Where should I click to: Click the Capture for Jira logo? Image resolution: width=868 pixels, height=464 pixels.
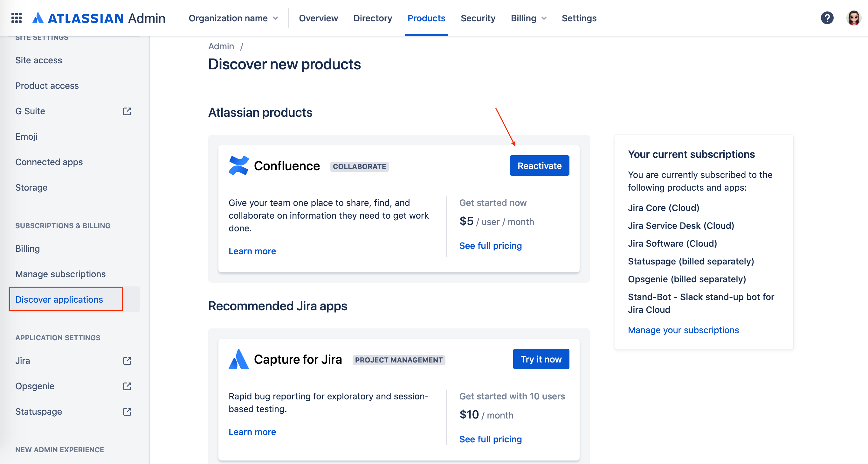click(x=238, y=359)
